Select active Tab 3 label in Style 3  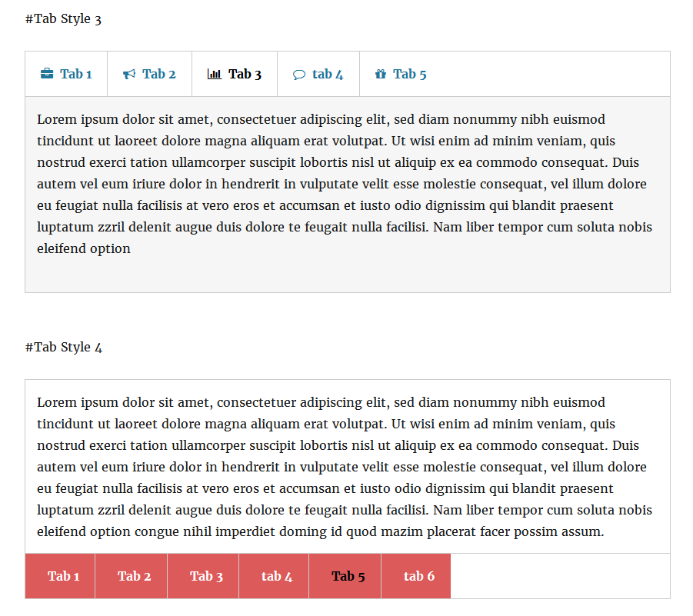click(245, 74)
